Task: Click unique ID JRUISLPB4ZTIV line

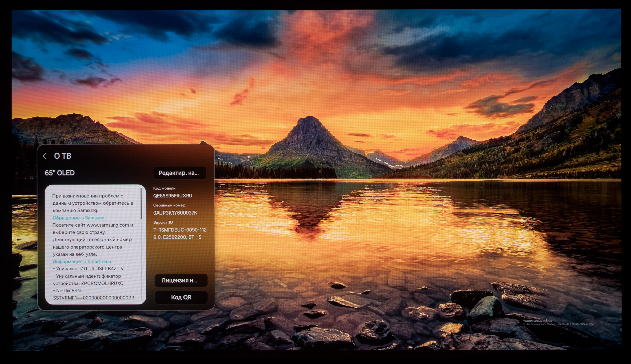Action: pyautogui.click(x=88, y=269)
